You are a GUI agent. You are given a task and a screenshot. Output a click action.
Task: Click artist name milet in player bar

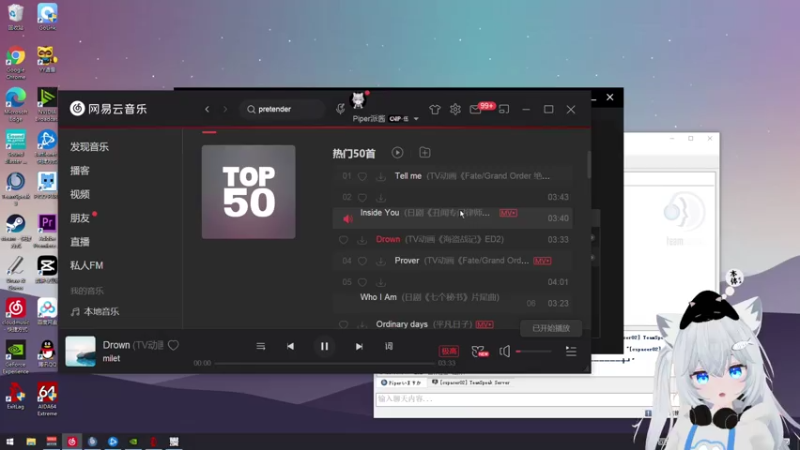(x=111, y=358)
